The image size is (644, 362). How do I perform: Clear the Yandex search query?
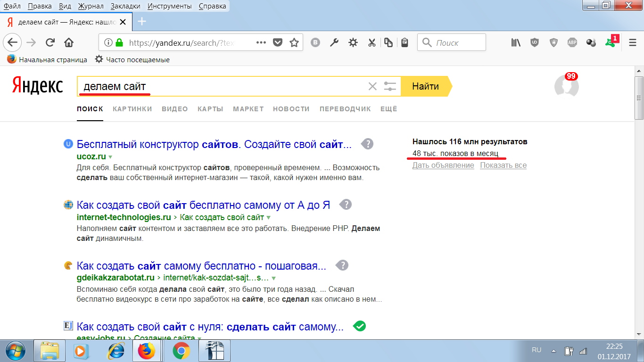coord(372,86)
